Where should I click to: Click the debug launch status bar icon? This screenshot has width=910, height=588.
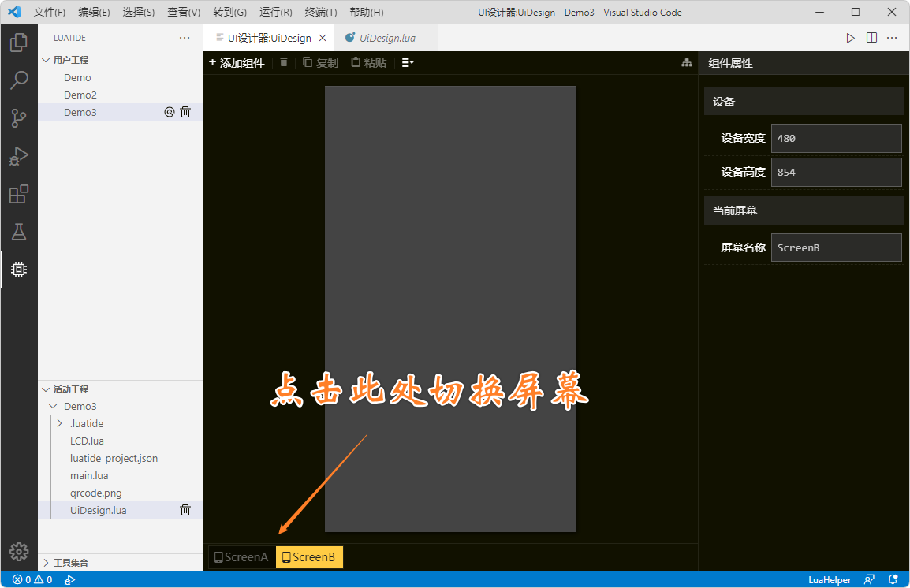click(69, 579)
